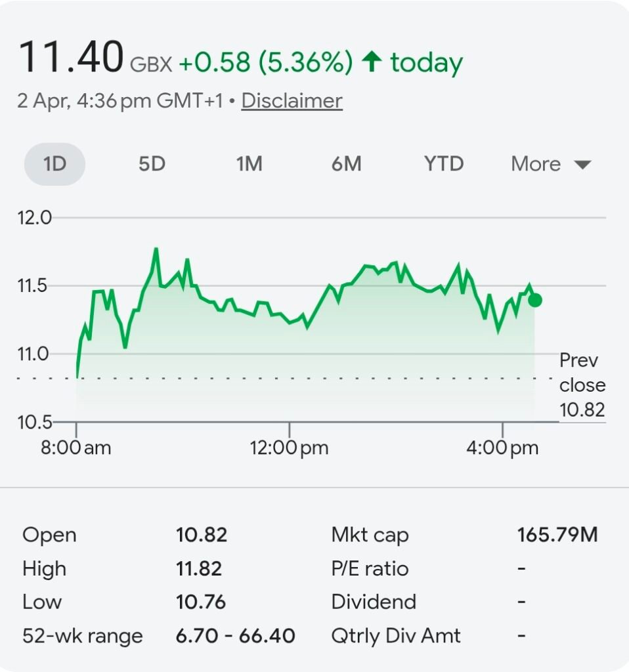Click the 52-wk range value
629x672 pixels.
[235, 636]
